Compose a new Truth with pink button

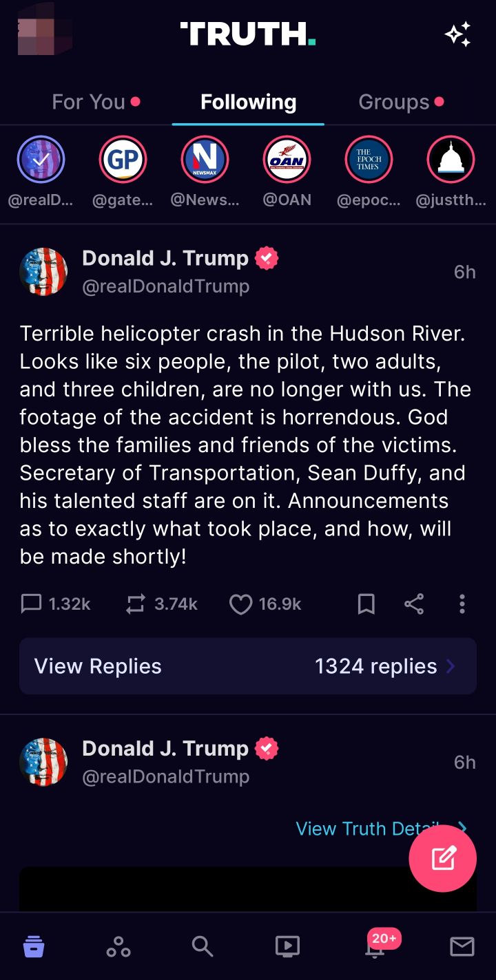pyautogui.click(x=443, y=858)
